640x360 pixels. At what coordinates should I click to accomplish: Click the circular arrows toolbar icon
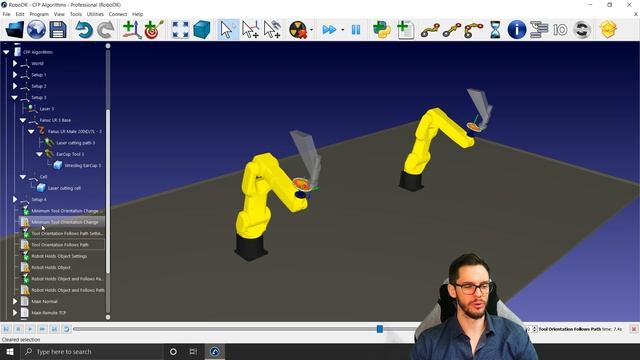tap(582, 30)
